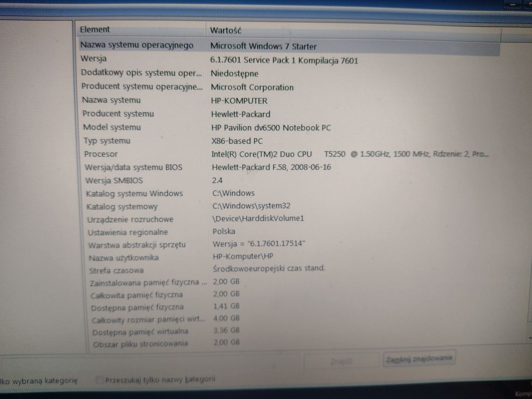Click the C:\Windows\system32 value
The height and width of the screenshot is (399, 532).
point(251,206)
